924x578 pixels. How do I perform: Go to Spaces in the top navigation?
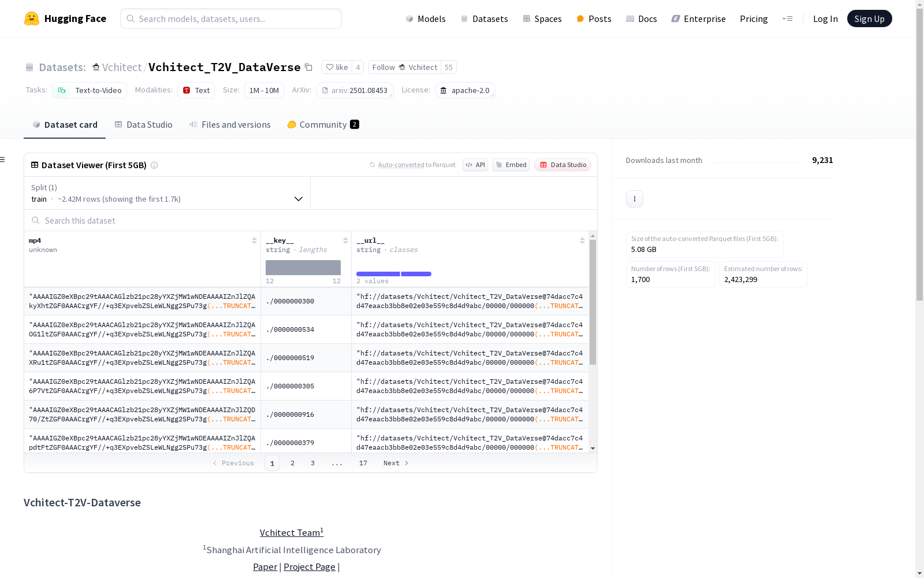pos(542,18)
